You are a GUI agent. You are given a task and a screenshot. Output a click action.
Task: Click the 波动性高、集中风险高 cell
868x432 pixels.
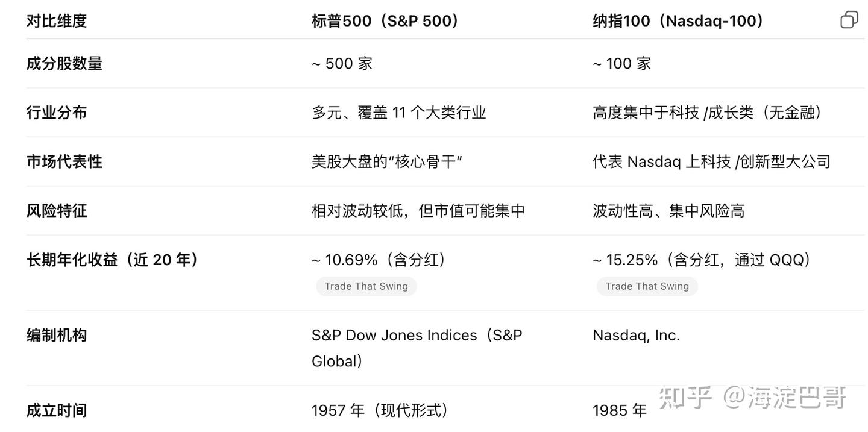point(668,211)
